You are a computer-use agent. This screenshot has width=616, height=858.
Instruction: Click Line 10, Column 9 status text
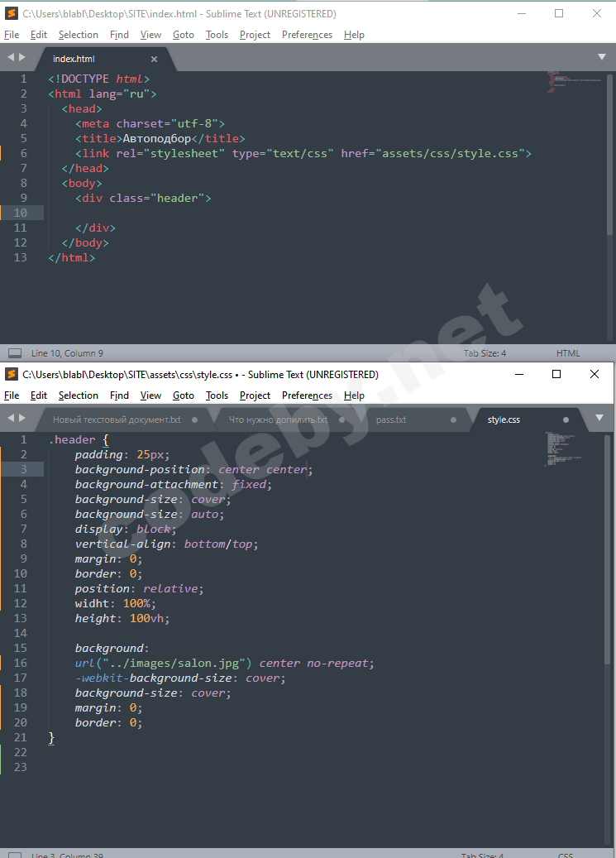click(67, 353)
